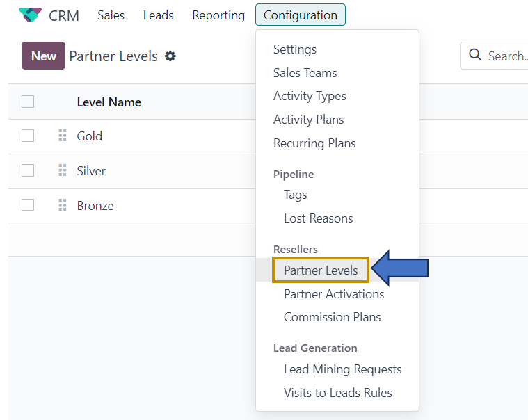
Task: Tick the select-all checkbox in header
Action: point(28,102)
